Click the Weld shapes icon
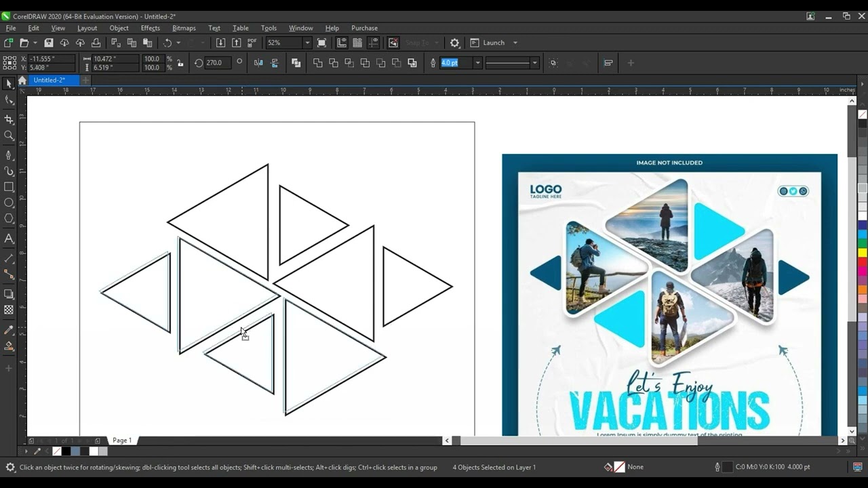 click(318, 63)
